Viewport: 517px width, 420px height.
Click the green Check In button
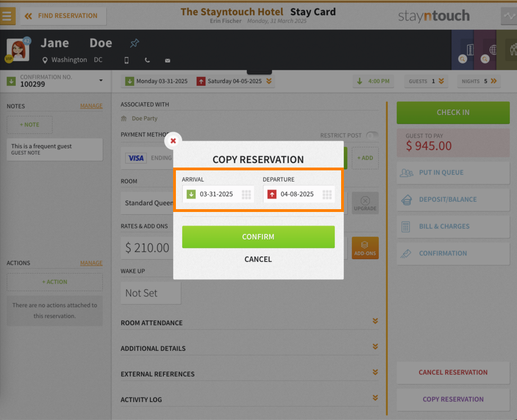(x=453, y=112)
